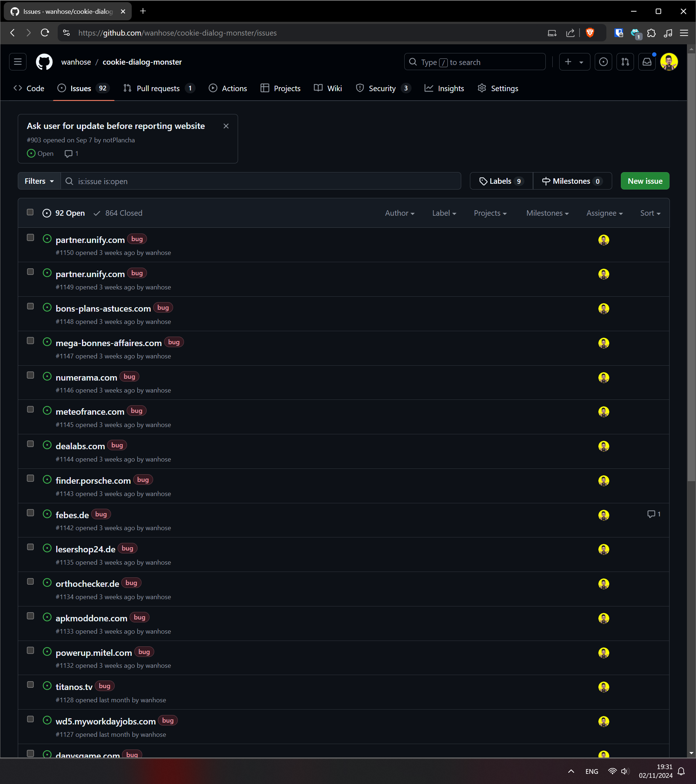Open the site information icon in address bar
Screen dimensions: 696x784
(x=66, y=33)
